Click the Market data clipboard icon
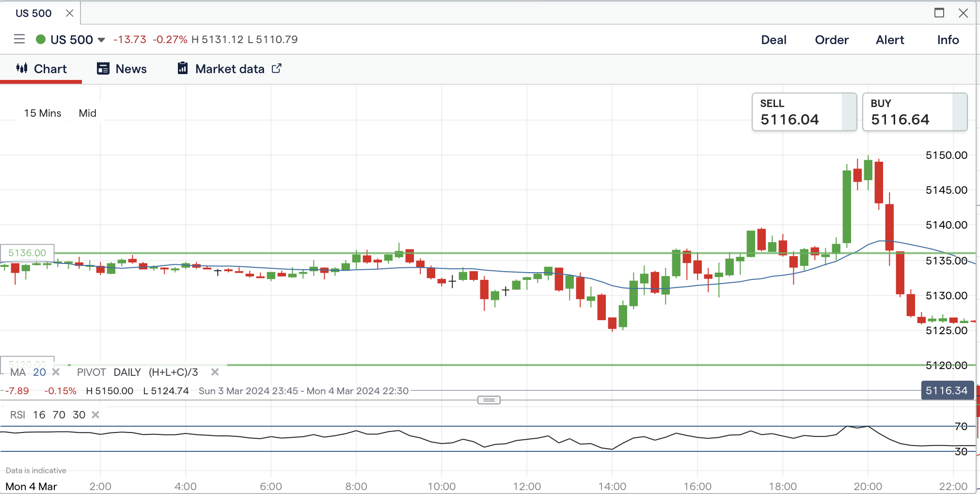 coord(183,68)
